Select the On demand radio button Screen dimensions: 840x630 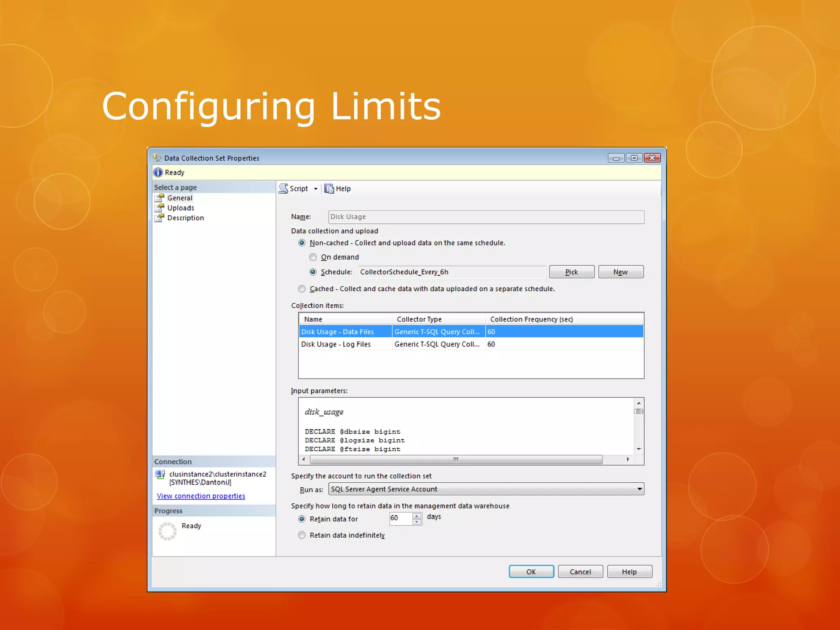(313, 257)
